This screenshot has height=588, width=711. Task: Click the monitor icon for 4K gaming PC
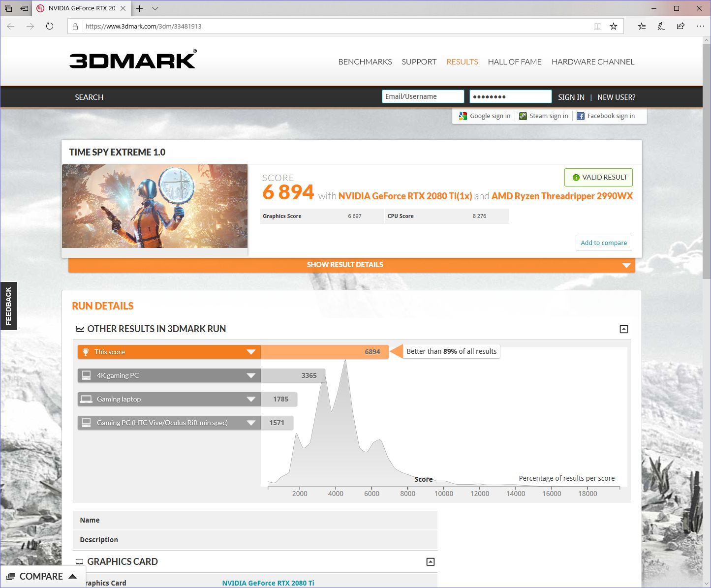86,375
